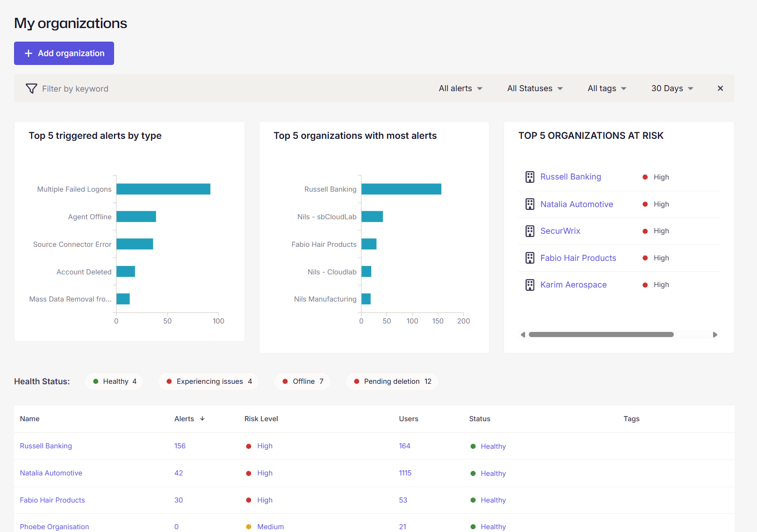Click the Multiple Failed Logons bar
The image size is (757, 532).
click(x=163, y=189)
